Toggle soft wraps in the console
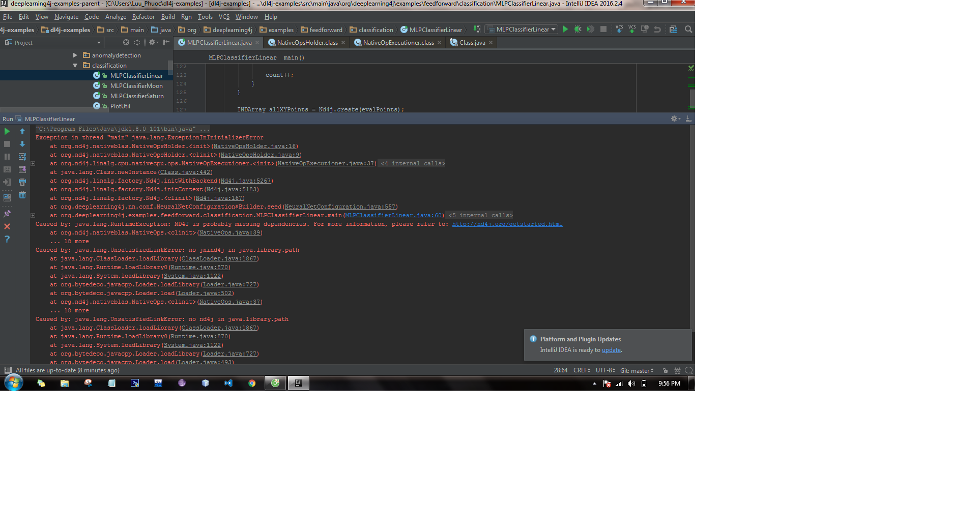Image resolution: width=980 pixels, height=528 pixels. (x=22, y=157)
